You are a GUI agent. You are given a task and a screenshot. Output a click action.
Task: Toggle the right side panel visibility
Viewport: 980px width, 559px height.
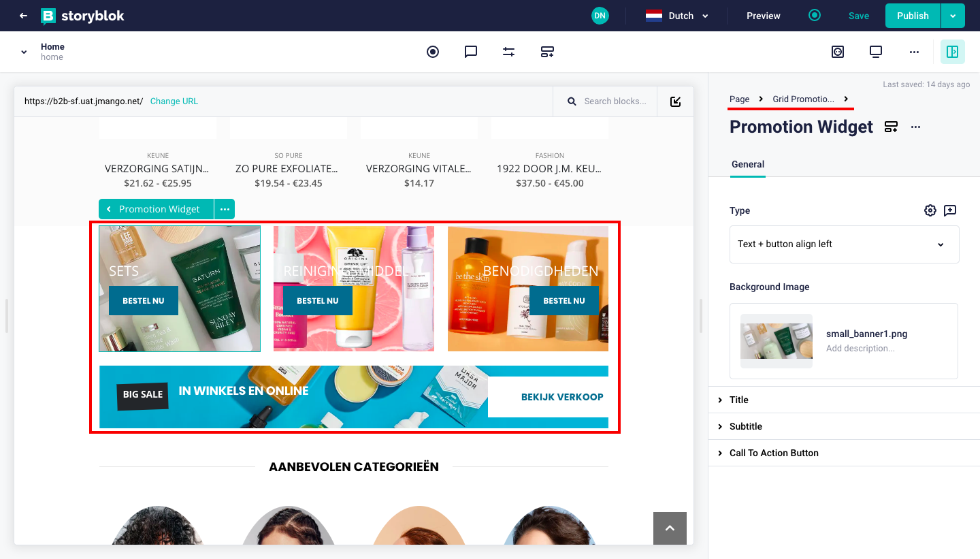click(952, 52)
